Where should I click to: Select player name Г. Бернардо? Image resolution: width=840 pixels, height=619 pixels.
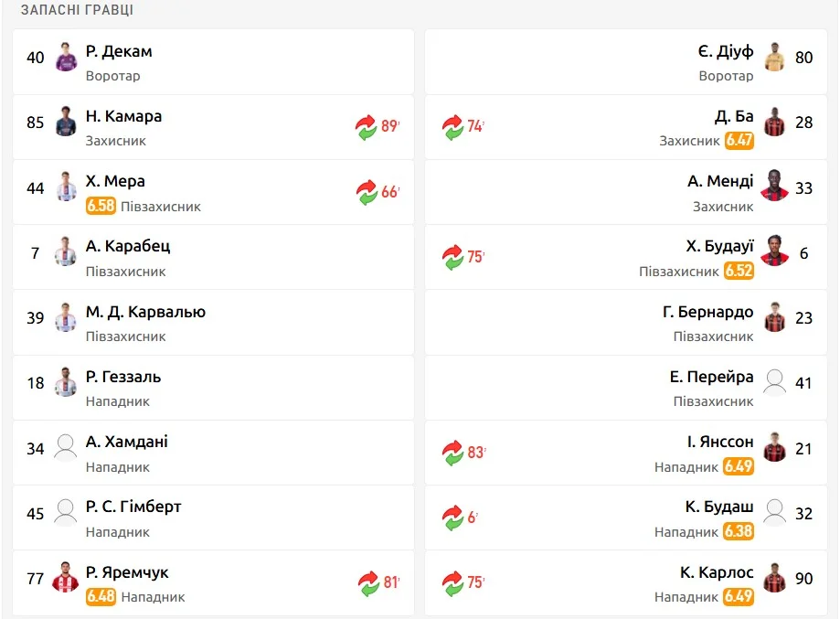coord(708,312)
